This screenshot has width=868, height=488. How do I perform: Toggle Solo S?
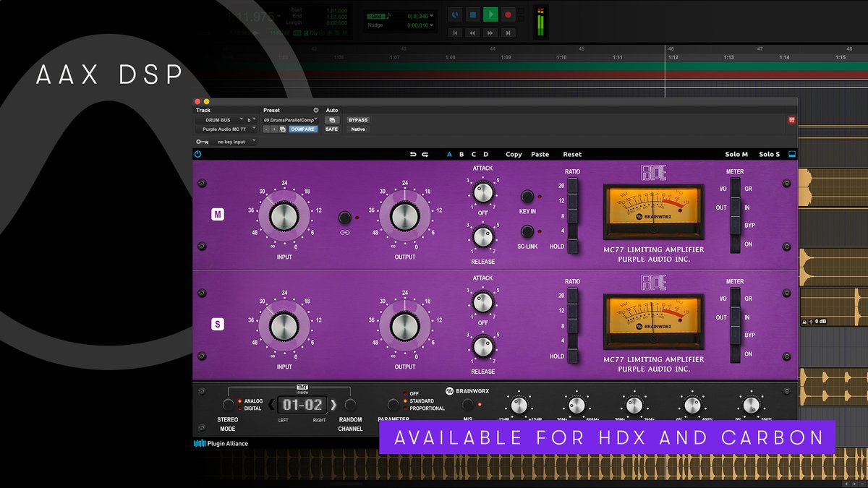pos(770,154)
